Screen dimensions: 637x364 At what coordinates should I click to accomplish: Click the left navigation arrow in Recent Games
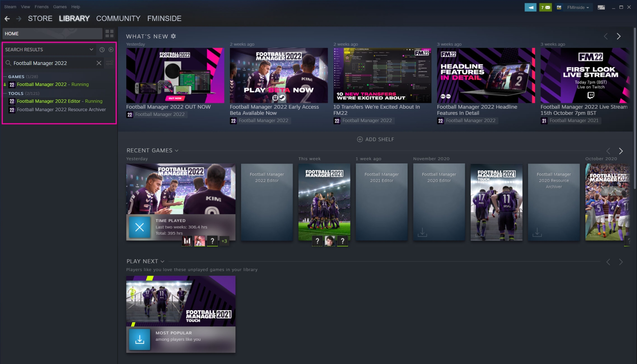pos(609,151)
